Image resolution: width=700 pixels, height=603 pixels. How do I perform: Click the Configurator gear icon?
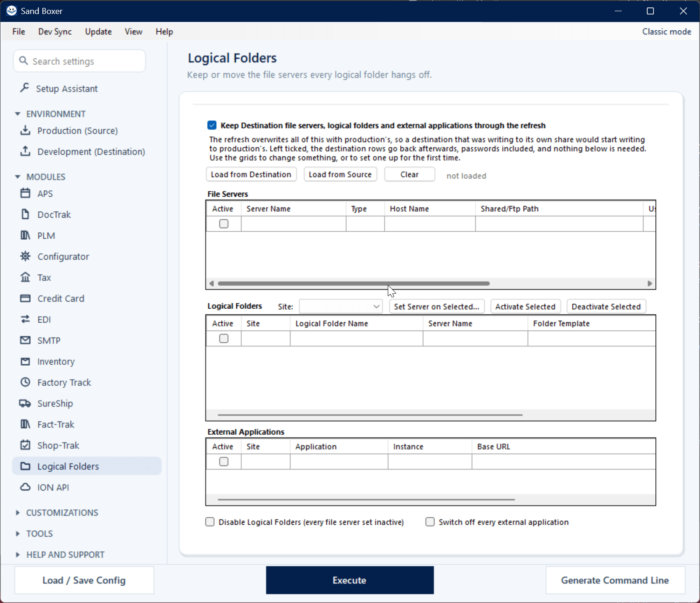coord(25,256)
